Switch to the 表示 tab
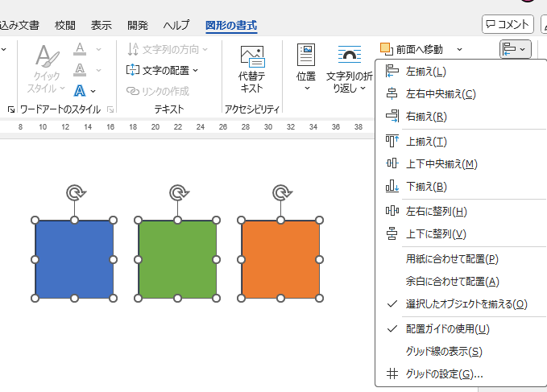This screenshot has height=392, width=547. coord(102,26)
